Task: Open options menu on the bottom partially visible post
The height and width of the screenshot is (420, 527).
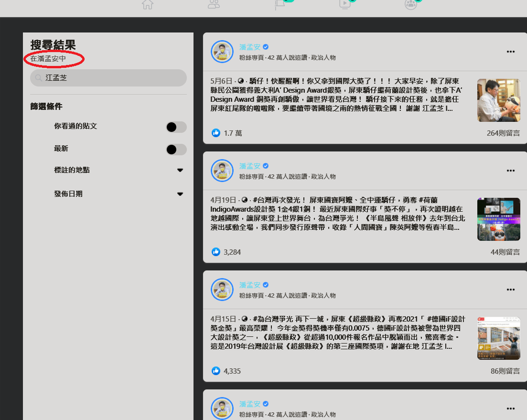Action: 511,409
